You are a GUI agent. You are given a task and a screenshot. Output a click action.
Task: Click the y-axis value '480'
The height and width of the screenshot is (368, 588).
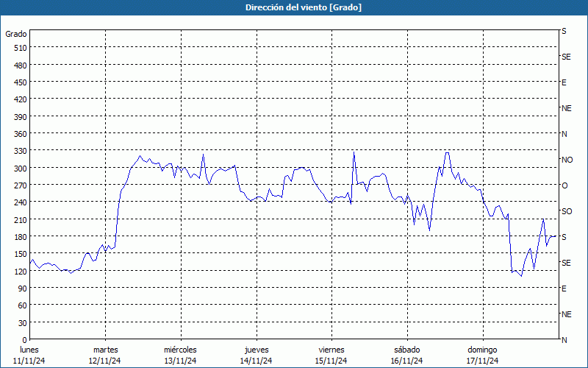(x=21, y=66)
